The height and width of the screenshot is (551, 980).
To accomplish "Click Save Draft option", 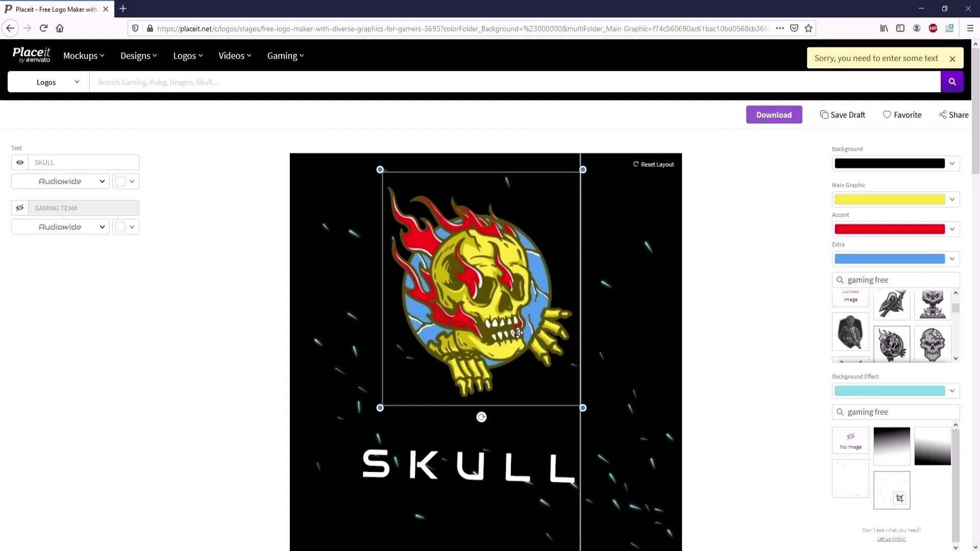I will pyautogui.click(x=843, y=114).
